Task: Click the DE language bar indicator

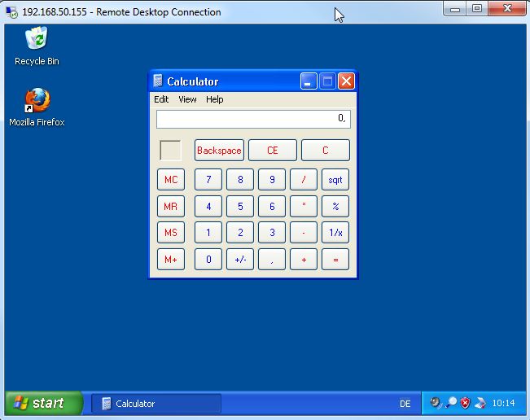Action: 405,404
